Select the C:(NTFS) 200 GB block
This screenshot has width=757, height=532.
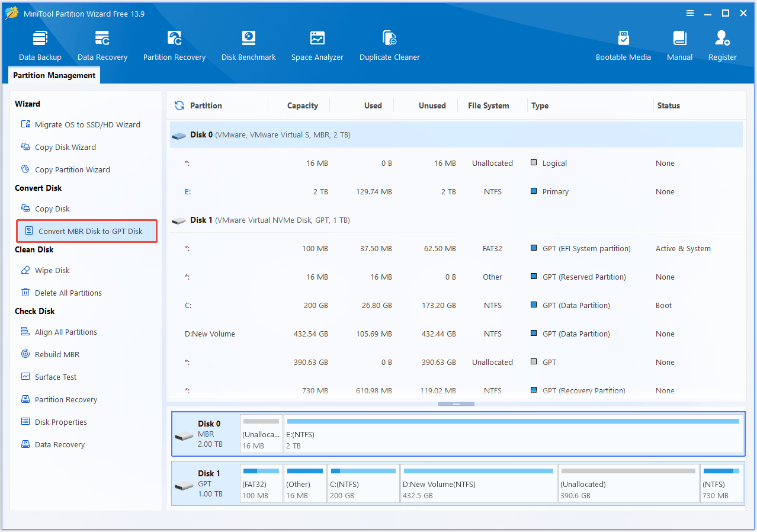364,483
